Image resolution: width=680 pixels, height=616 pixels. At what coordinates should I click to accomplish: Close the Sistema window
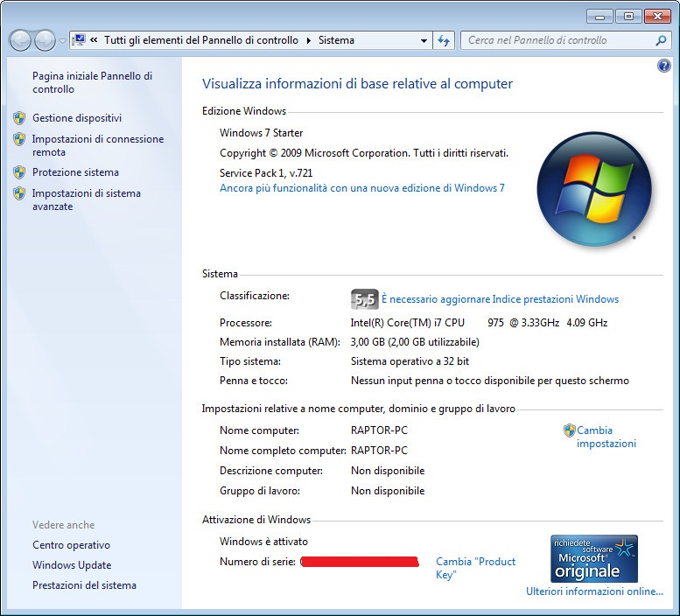click(657, 17)
